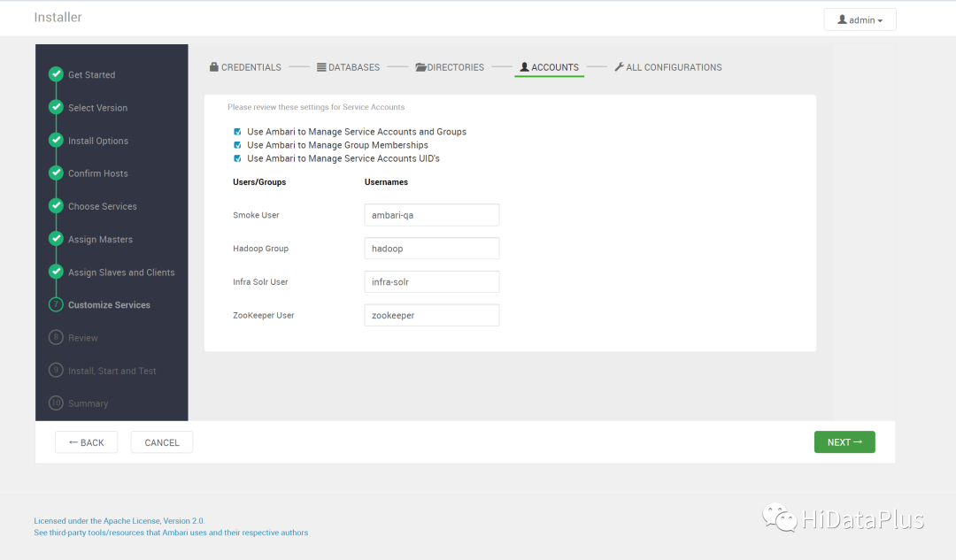Click the green checkmark beside Get Started
The height and width of the screenshot is (560, 956).
[x=56, y=74]
